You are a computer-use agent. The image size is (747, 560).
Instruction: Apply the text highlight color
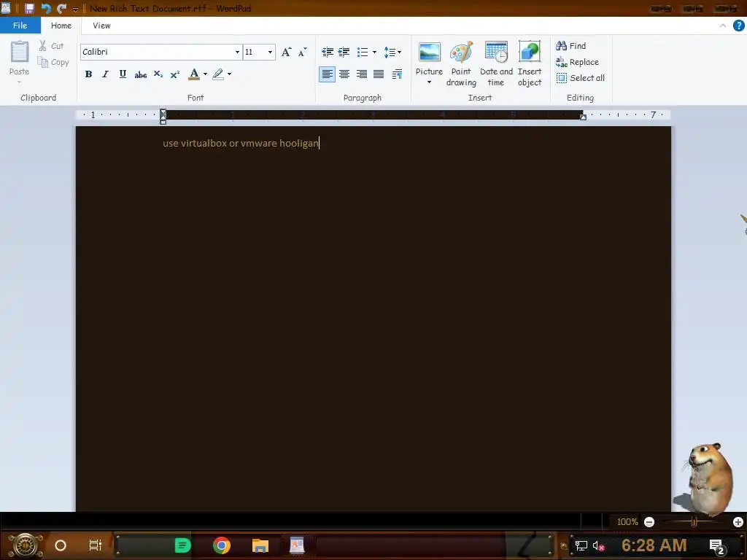(x=218, y=74)
